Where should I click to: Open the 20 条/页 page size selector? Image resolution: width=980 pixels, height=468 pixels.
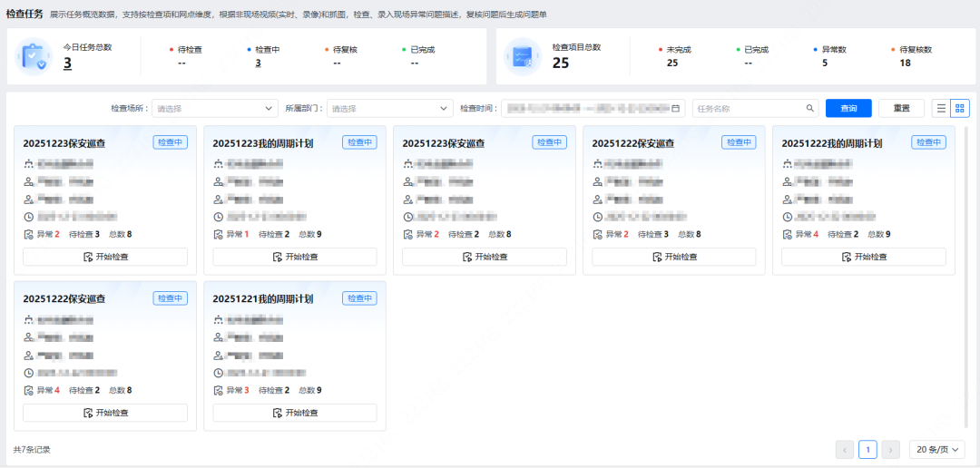pos(936,449)
